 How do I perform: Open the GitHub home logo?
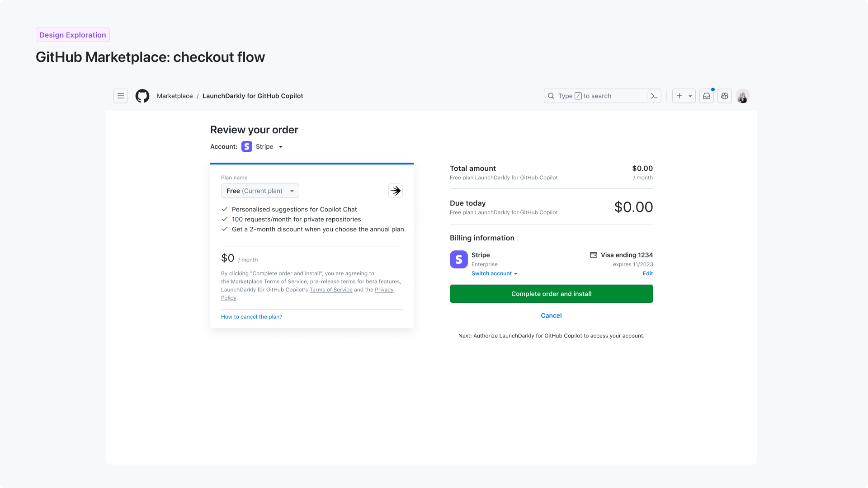(x=142, y=96)
